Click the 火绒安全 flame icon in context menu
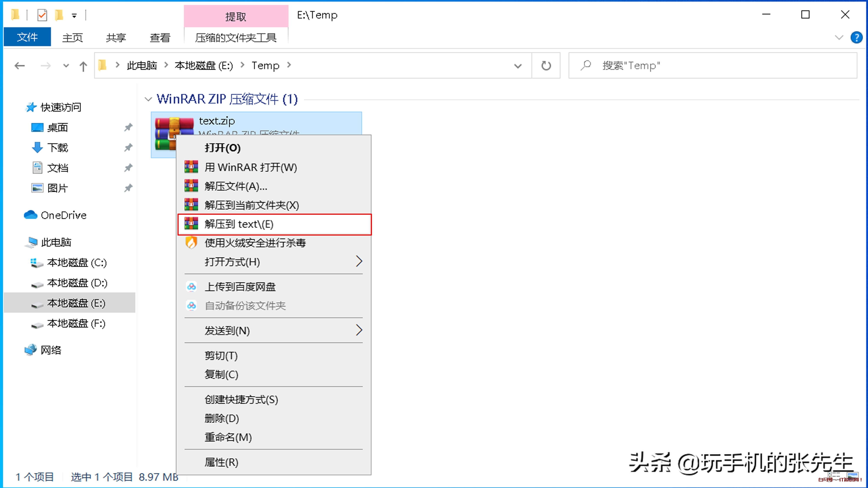Screen dimensions: 868x488 pyautogui.click(x=191, y=243)
